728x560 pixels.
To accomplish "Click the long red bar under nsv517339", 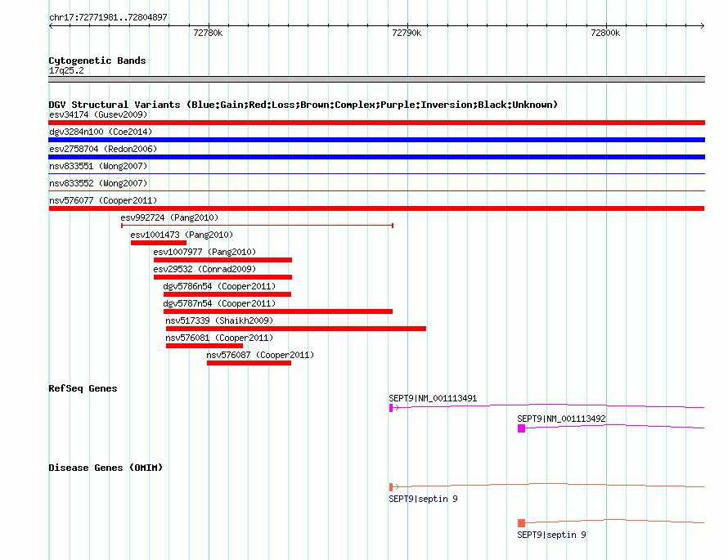I will (296, 329).
